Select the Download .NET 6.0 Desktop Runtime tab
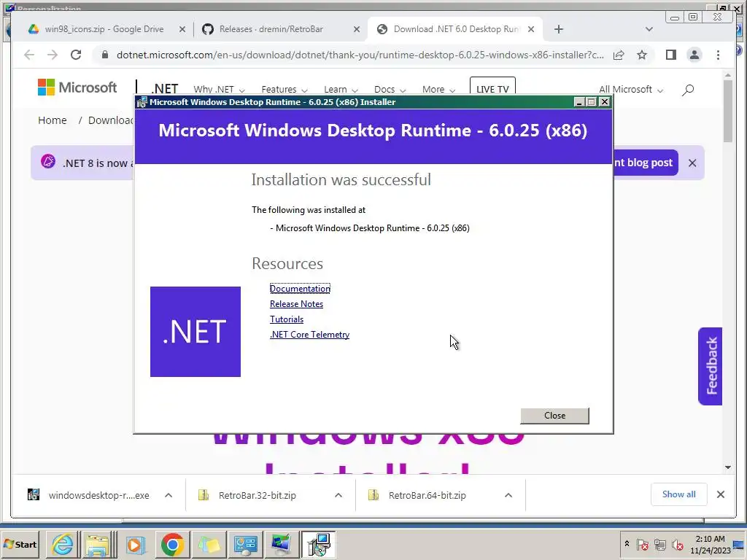747x560 pixels. pyautogui.click(x=455, y=29)
